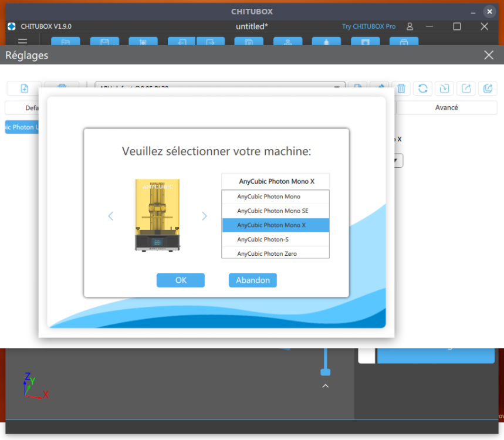This screenshot has height=440, width=504.
Task: Open the user account icon
Action: pos(410,26)
